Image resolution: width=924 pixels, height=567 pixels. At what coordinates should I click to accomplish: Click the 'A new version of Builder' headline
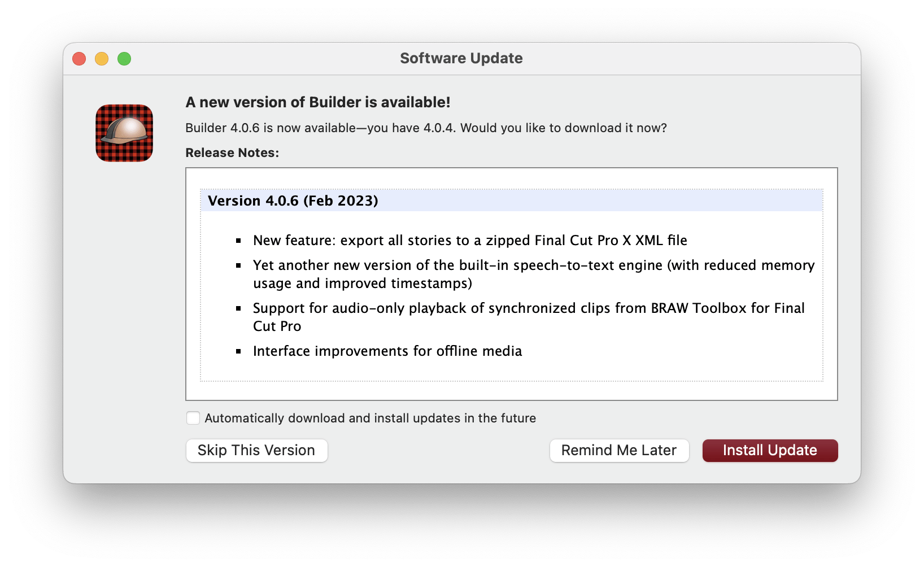318,102
